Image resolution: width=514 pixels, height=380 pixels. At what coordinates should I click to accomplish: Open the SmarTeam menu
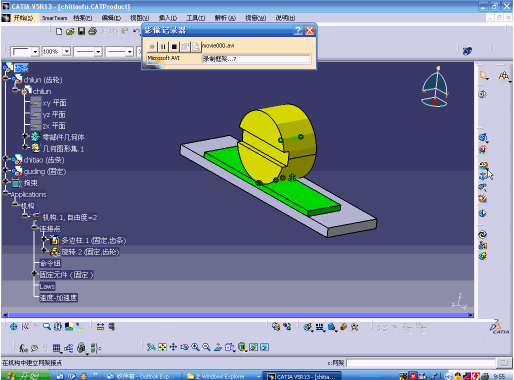54,18
